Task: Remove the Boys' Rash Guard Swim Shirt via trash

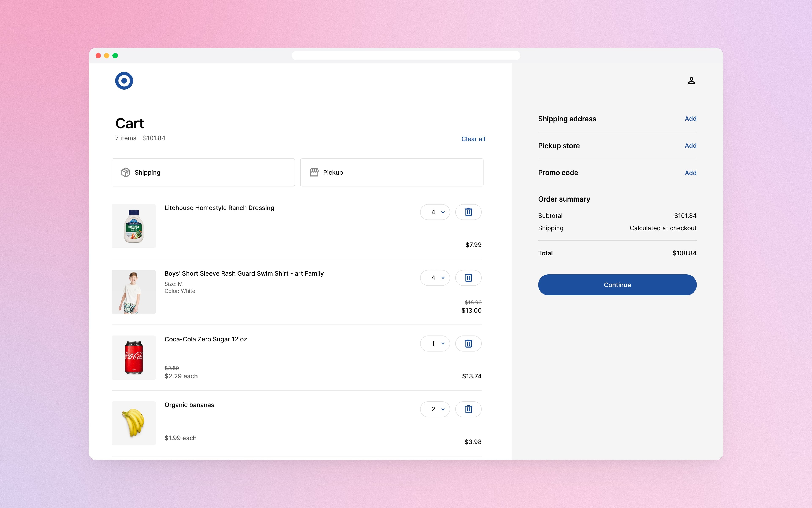Action: [468, 278]
